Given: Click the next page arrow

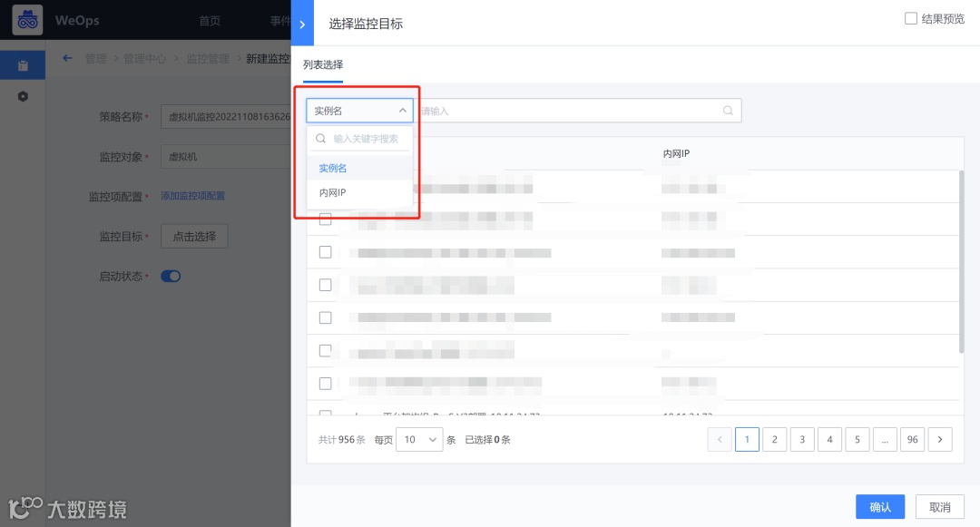Looking at the screenshot, I should coord(940,440).
